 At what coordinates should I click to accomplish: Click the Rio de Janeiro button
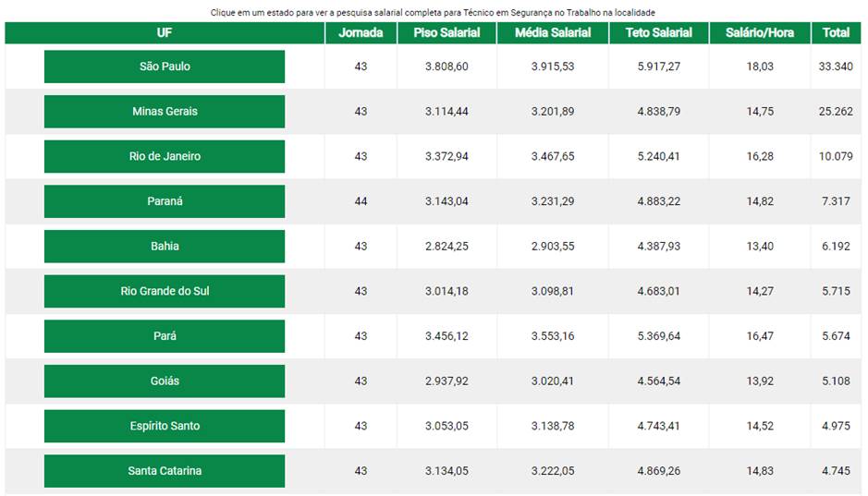point(165,156)
